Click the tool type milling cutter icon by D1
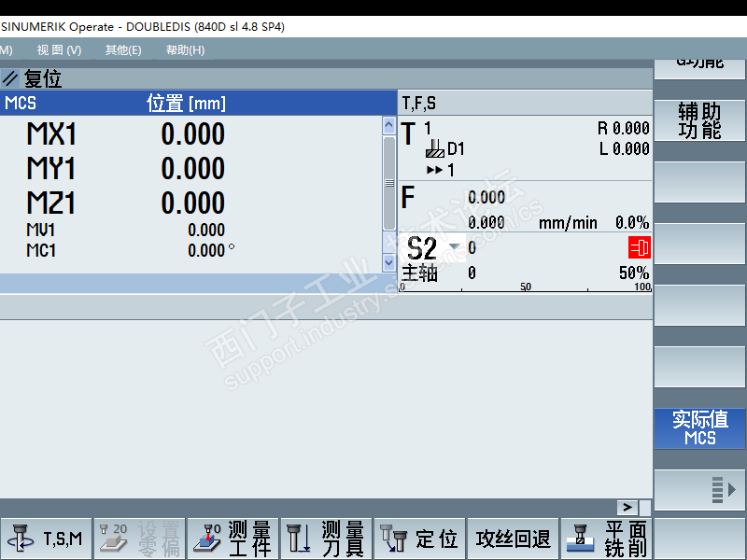Viewport: 747px width, 560px height. [434, 148]
